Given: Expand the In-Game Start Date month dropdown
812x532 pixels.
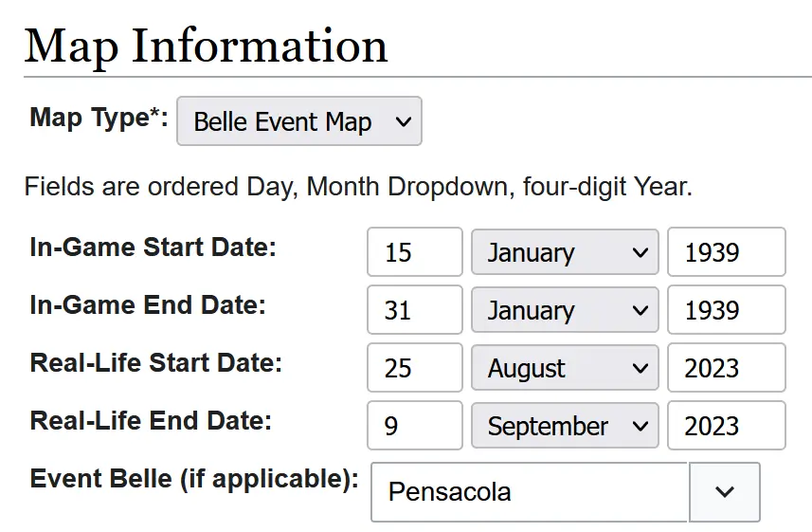Looking at the screenshot, I should (x=564, y=252).
